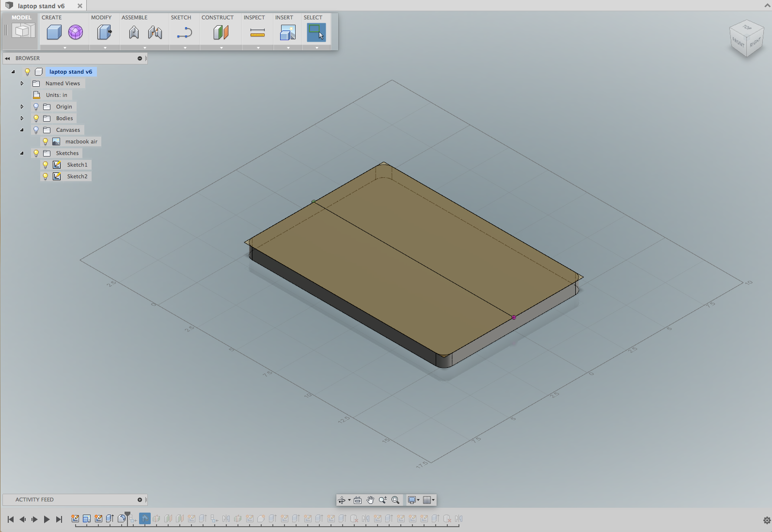Toggle visibility of macbook air canvas
The width and height of the screenshot is (772, 532).
(x=46, y=141)
